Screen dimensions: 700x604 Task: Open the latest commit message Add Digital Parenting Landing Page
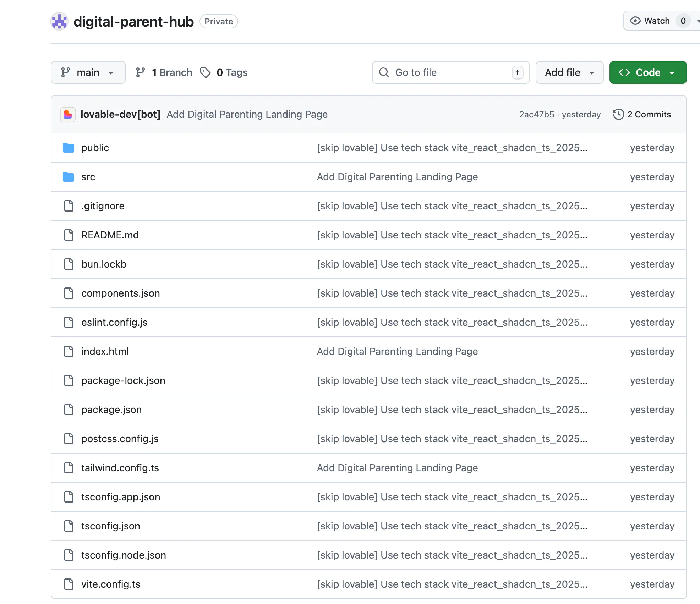pyautogui.click(x=247, y=114)
